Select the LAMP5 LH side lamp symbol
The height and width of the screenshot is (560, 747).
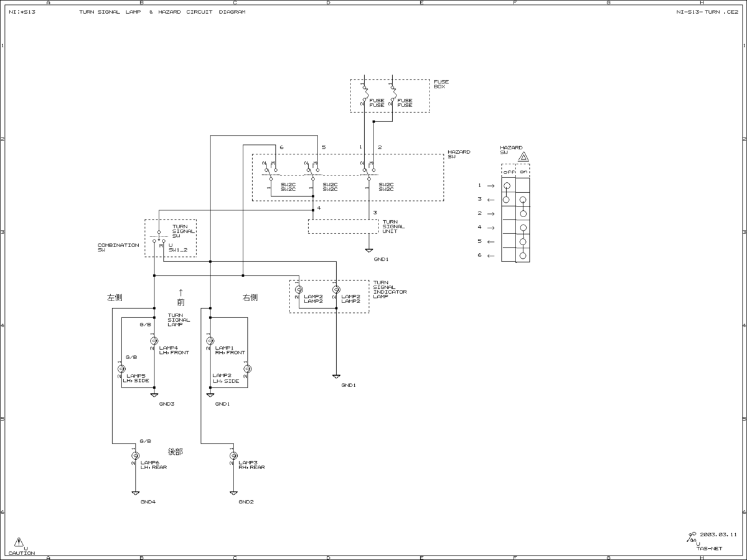coord(121,369)
